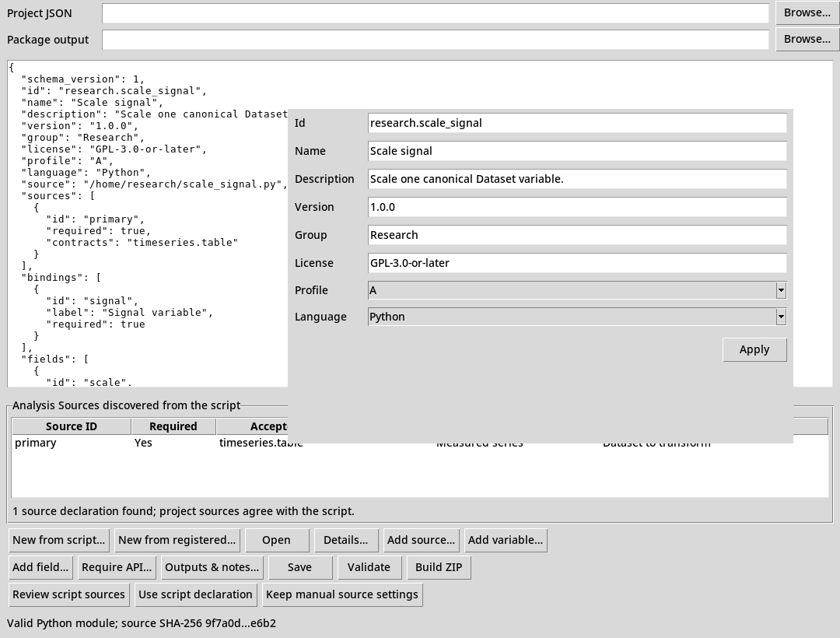Click the Yes value in Required column
840x638 pixels.
click(x=143, y=443)
